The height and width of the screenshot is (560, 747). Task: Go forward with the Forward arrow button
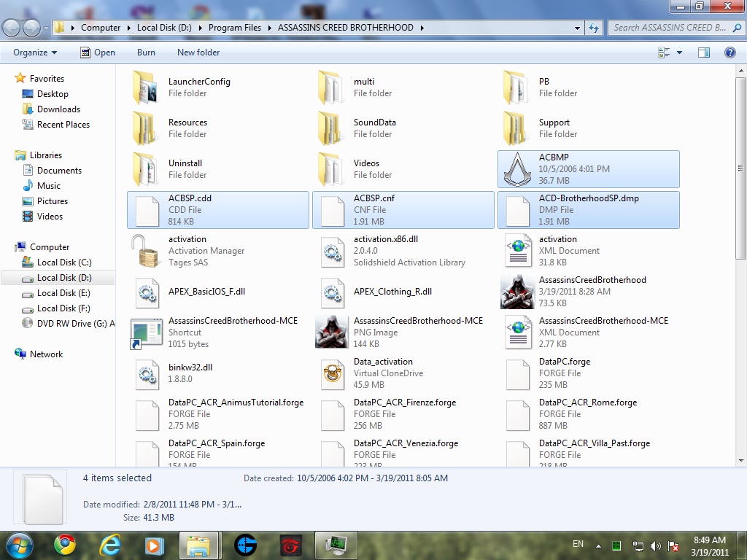[x=32, y=28]
